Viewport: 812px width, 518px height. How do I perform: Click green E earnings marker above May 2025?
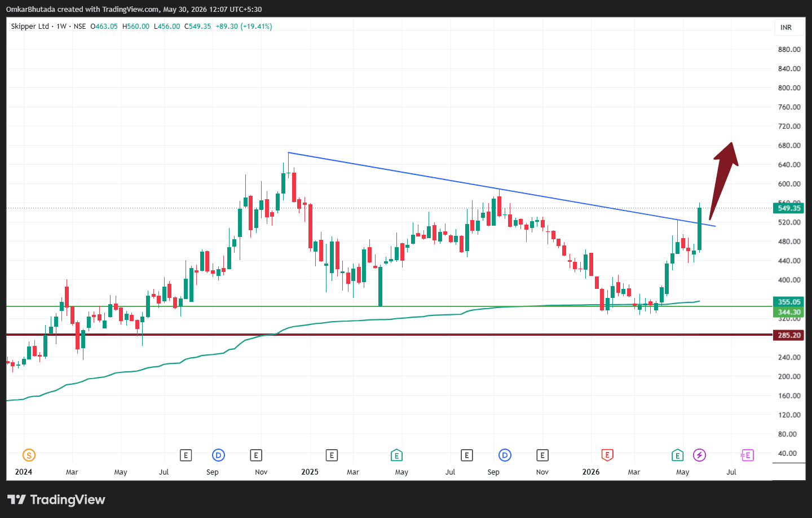396,455
